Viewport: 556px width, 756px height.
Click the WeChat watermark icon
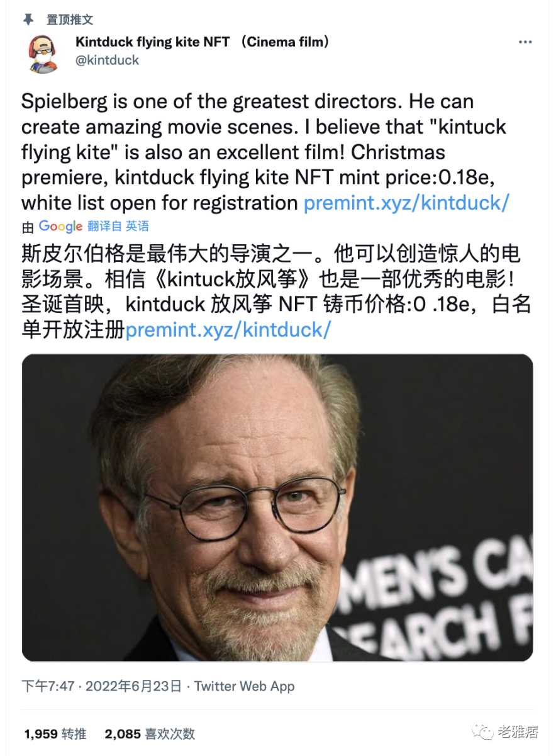pos(484,731)
